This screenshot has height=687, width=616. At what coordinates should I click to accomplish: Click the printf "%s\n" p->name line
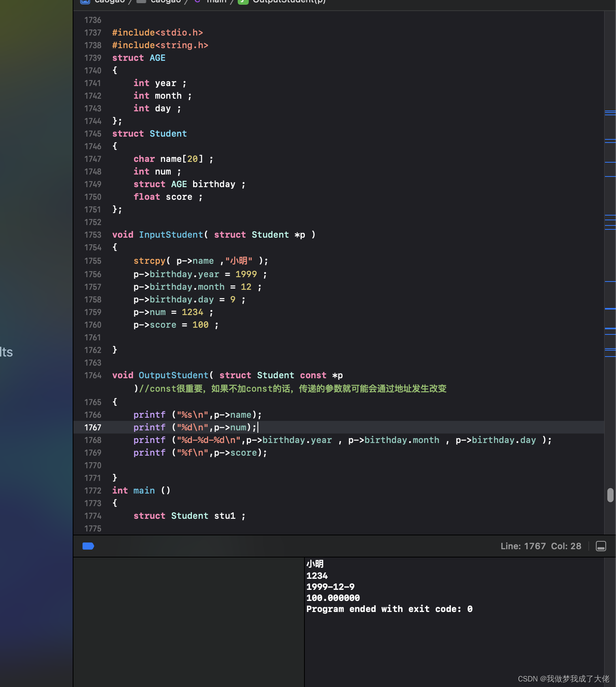(197, 415)
